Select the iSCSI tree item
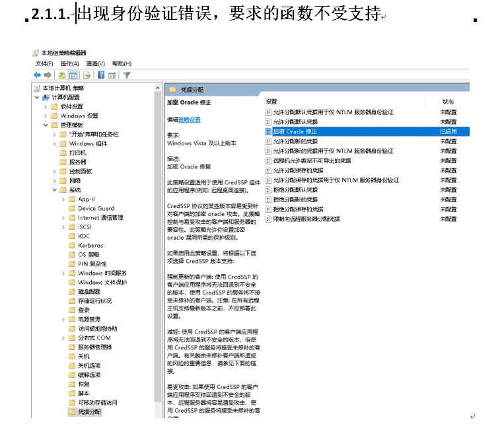Image resolution: width=504 pixels, height=428 pixels. point(85,227)
